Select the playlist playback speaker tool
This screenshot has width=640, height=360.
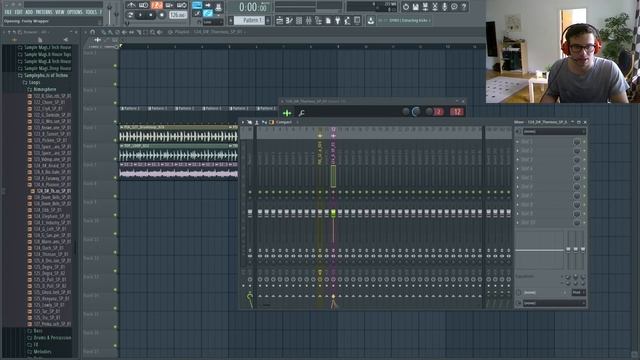pyautogui.click(x=159, y=32)
